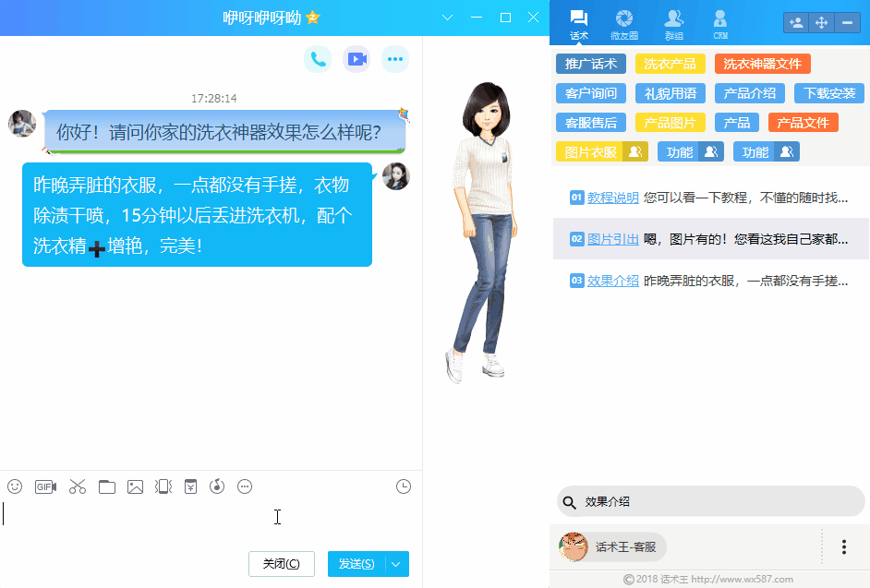Start a video call
Image resolution: width=870 pixels, height=588 pixels.
click(x=356, y=59)
